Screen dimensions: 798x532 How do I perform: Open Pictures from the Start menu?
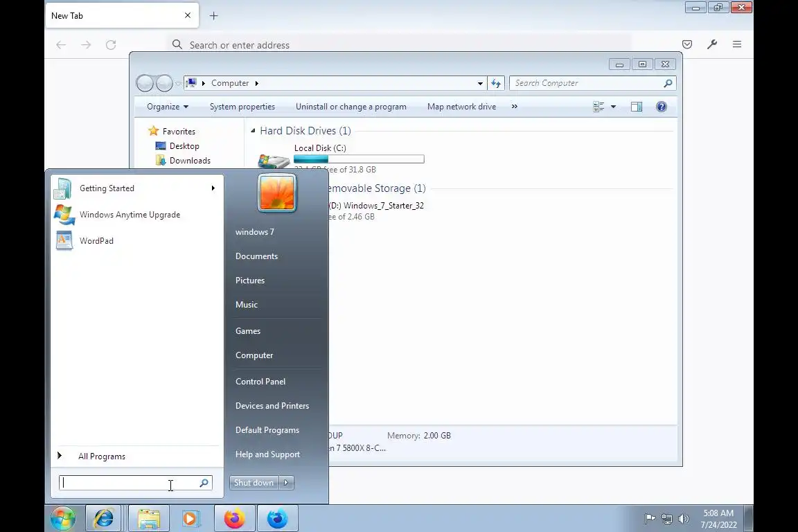[250, 281]
